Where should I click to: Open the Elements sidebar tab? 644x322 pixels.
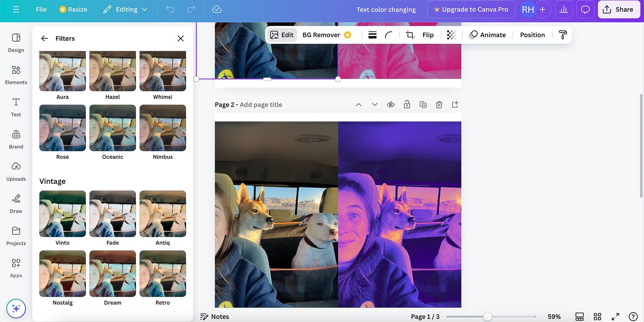16,75
